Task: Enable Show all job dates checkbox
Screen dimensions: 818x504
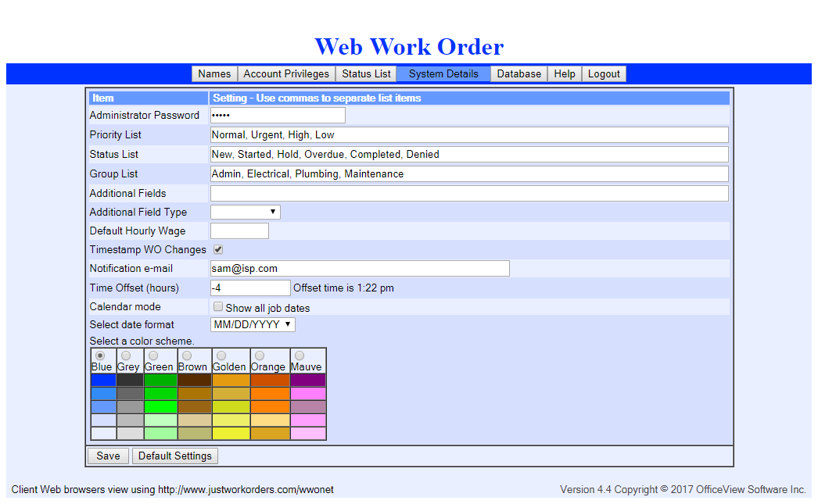Action: [218, 307]
